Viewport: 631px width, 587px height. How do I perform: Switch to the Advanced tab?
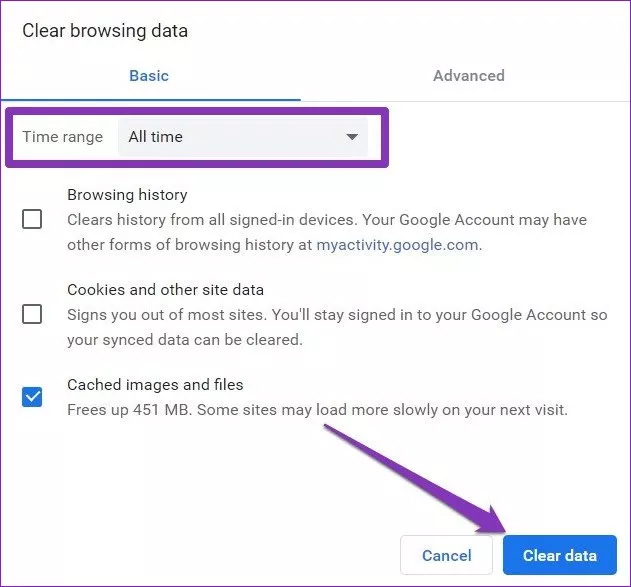click(x=468, y=76)
